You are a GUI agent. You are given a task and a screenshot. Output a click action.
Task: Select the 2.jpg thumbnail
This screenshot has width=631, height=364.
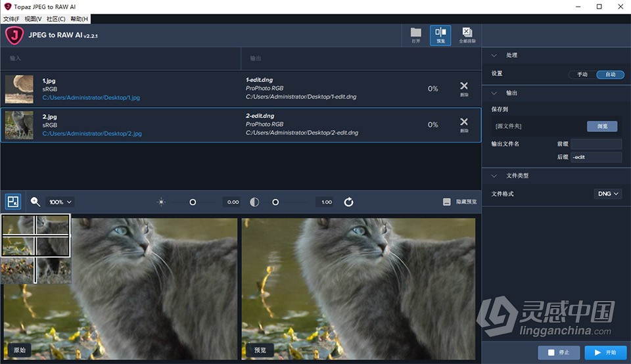(x=19, y=125)
